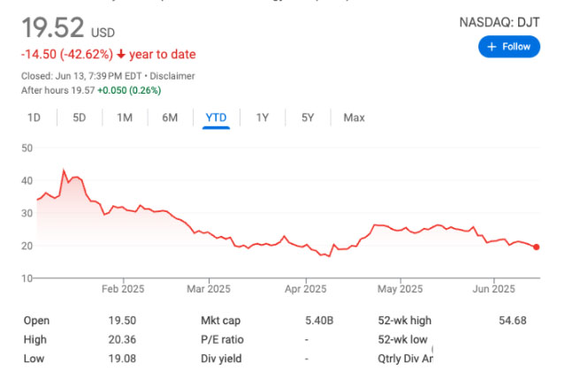Select the Max time range tab
Screen dimensions: 588x372
pyautogui.click(x=354, y=118)
